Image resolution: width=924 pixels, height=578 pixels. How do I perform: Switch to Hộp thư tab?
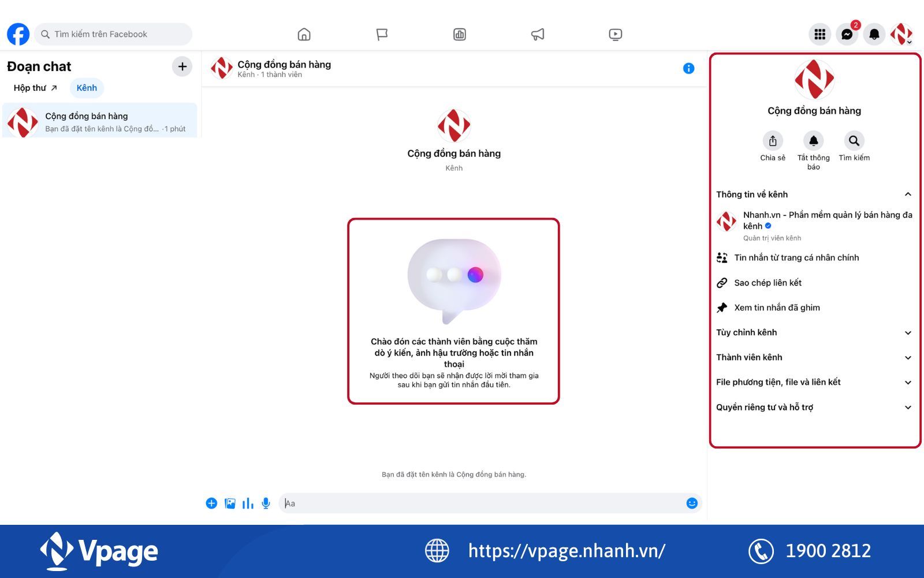pos(35,88)
